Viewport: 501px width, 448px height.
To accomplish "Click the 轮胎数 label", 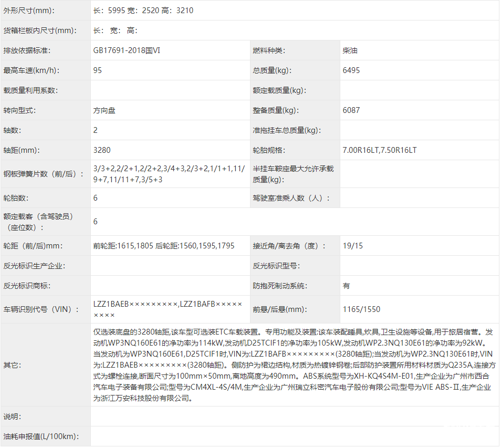I will click(x=16, y=198).
